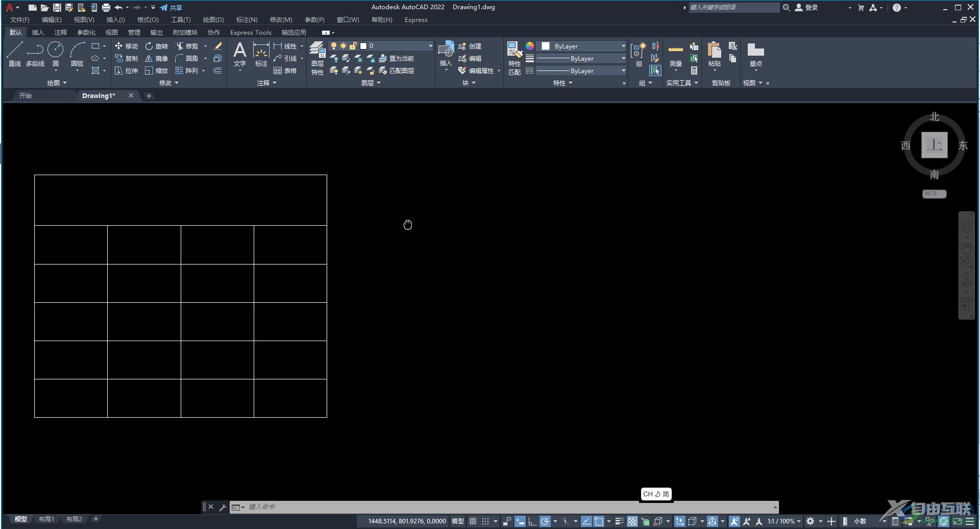Click the Sign in (登录) button
The width and height of the screenshot is (980, 529).
(806, 8)
